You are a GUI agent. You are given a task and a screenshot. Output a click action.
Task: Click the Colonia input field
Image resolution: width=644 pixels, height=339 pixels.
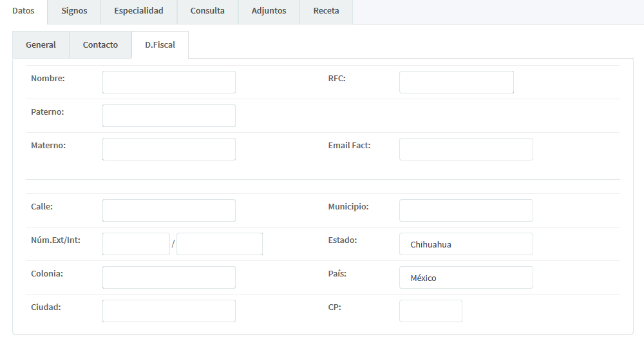tap(169, 278)
